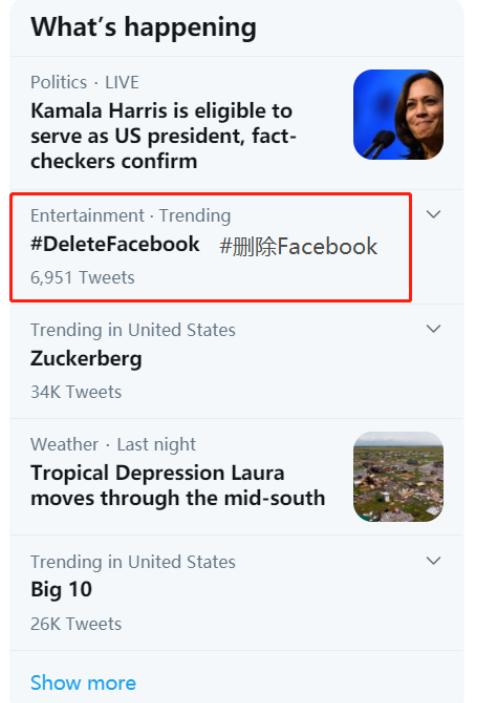The height and width of the screenshot is (703, 494).
Task: Open Kamala Harris photo thumbnail
Action: [x=399, y=114]
